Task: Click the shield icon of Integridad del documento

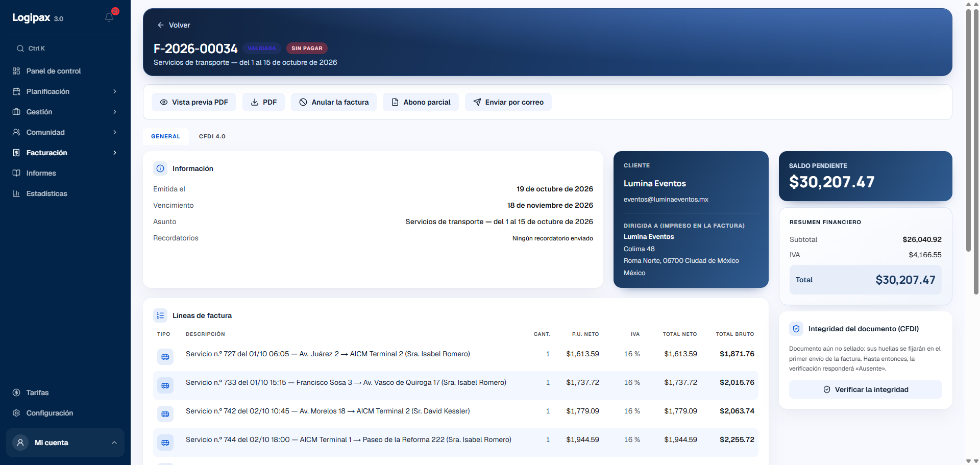Action: tap(796, 329)
